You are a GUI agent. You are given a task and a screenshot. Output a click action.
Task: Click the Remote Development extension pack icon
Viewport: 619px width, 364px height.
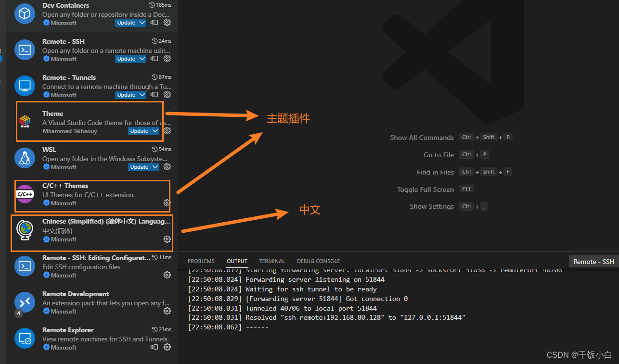[x=25, y=302]
